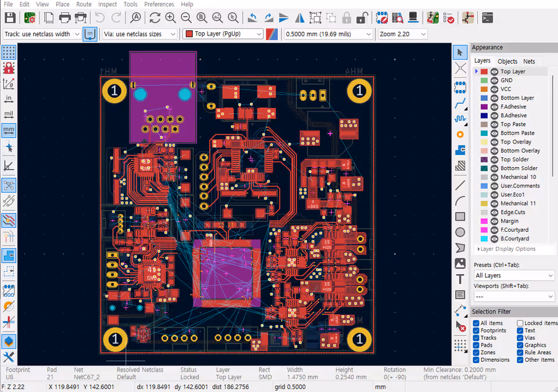
Task: Select the Add Text tool
Action: [460, 279]
